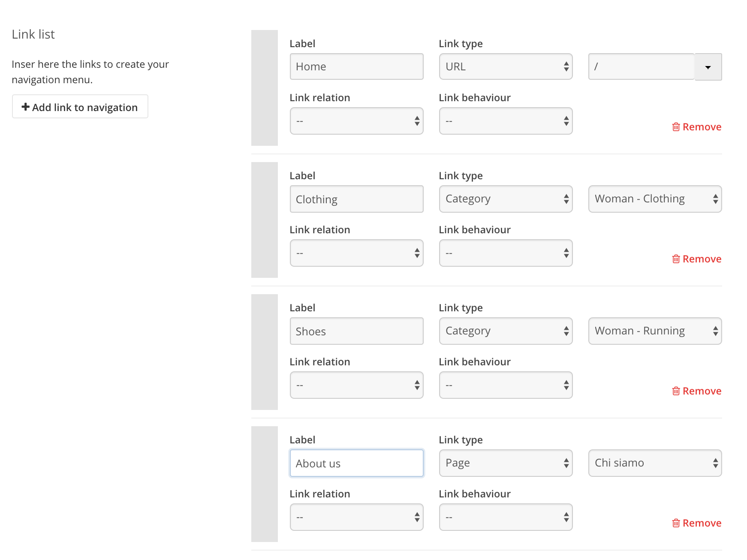Open Link type dropdown in Clothing row

tap(506, 199)
